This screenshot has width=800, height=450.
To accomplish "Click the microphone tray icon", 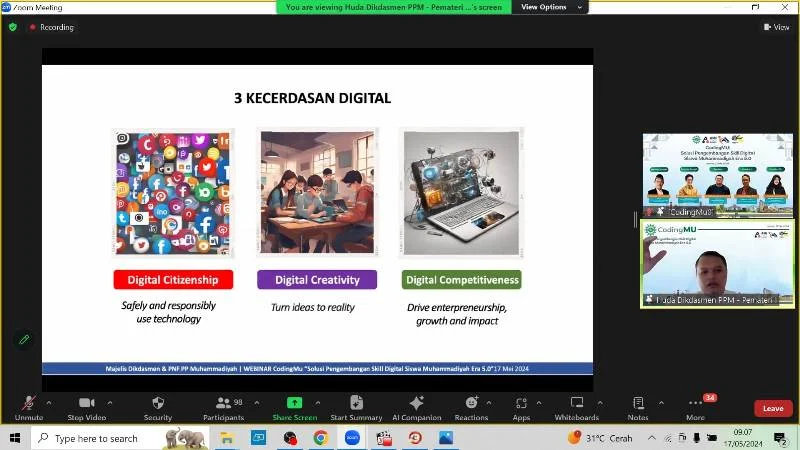I will point(696,438).
